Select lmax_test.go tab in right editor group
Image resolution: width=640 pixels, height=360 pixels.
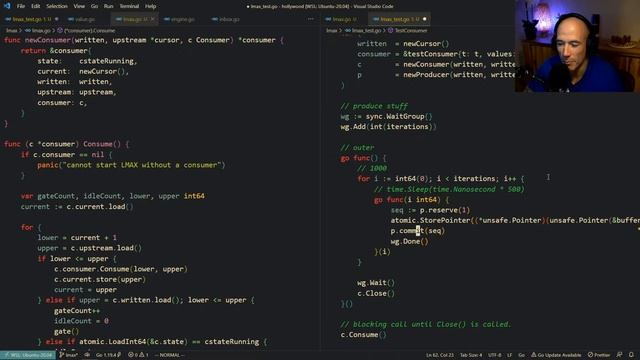point(398,19)
